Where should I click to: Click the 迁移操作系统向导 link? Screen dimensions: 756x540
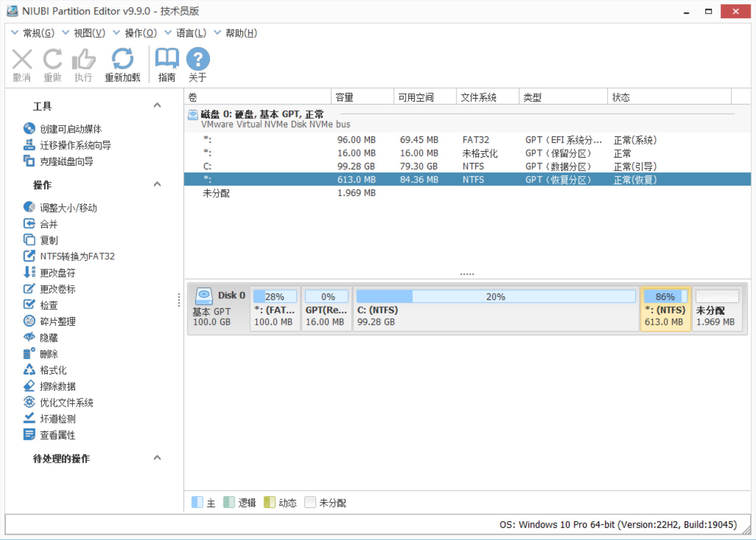pyautogui.click(x=75, y=145)
